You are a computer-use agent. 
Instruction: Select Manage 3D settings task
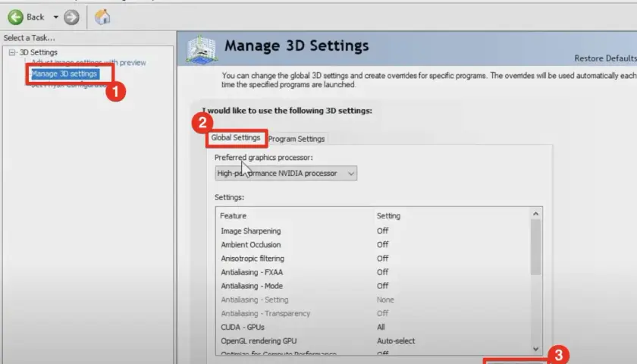[64, 74]
